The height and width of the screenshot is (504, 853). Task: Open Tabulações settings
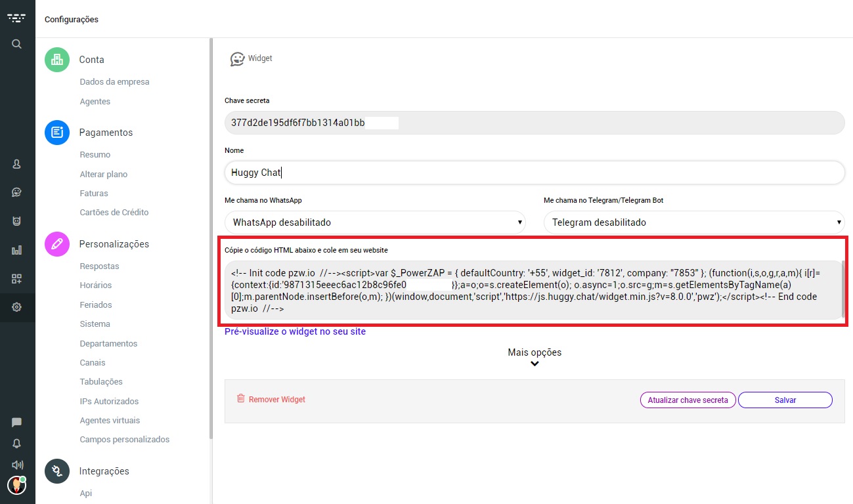[101, 382]
